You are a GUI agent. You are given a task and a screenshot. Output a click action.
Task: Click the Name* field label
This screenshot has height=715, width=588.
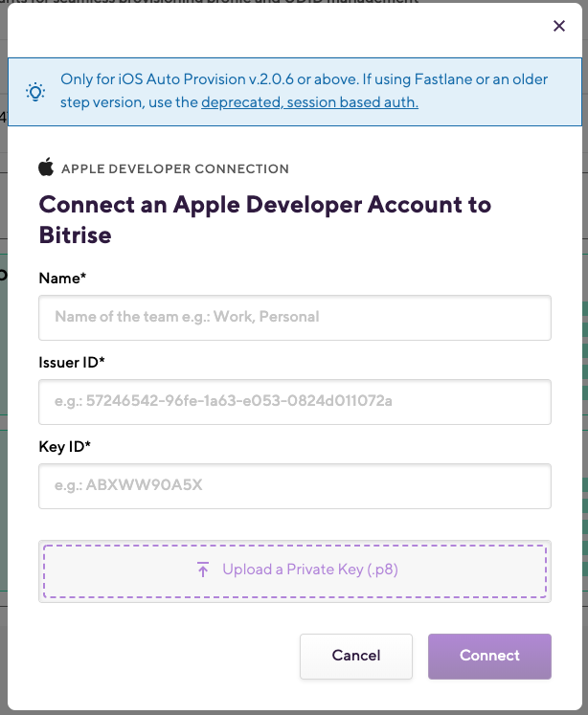pyautogui.click(x=62, y=278)
